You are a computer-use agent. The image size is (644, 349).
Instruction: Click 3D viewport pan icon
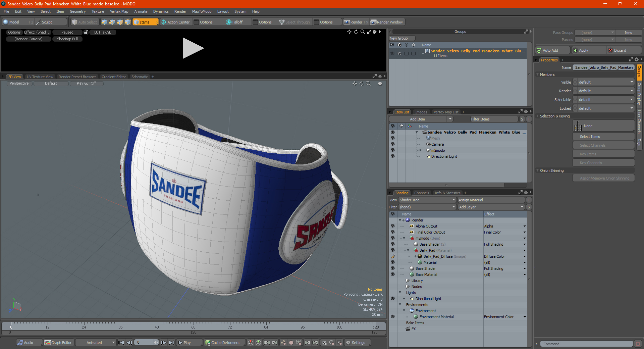pos(355,84)
